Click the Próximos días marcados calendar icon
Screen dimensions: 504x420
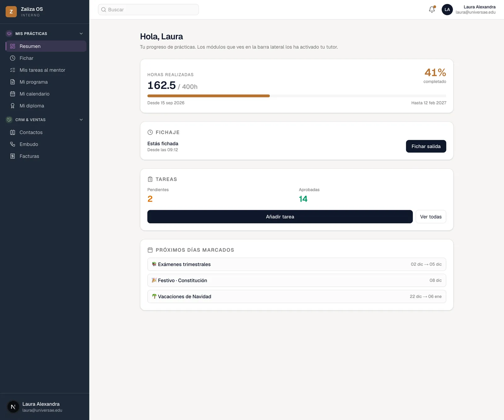pos(150,250)
